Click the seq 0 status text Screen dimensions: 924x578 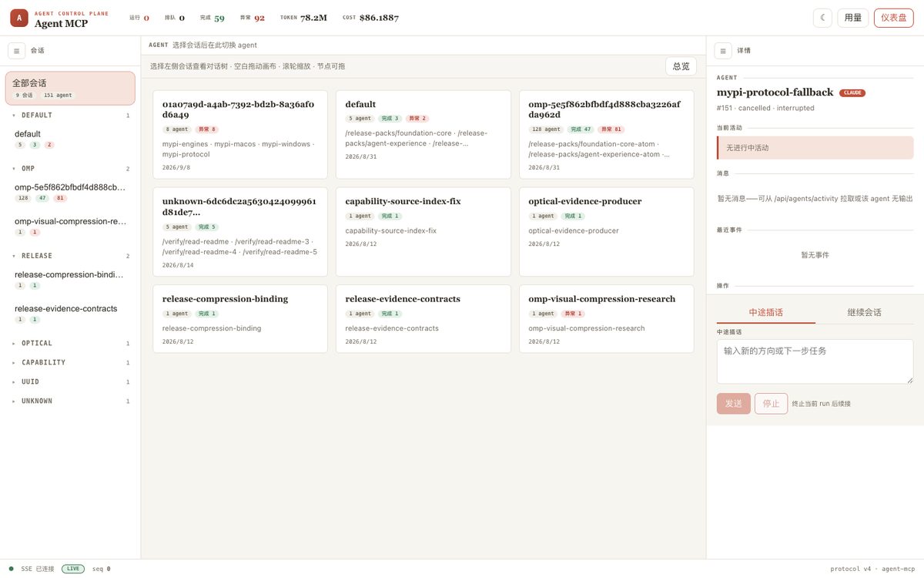click(x=101, y=569)
